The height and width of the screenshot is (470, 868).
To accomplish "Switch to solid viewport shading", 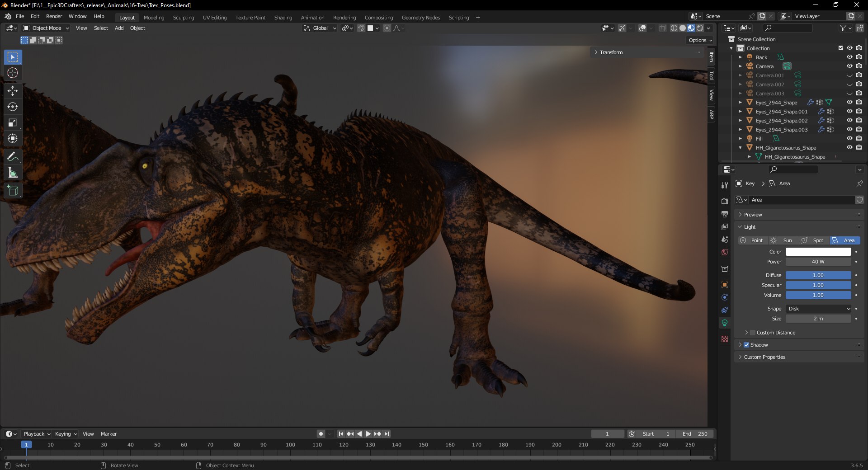I will (x=683, y=28).
